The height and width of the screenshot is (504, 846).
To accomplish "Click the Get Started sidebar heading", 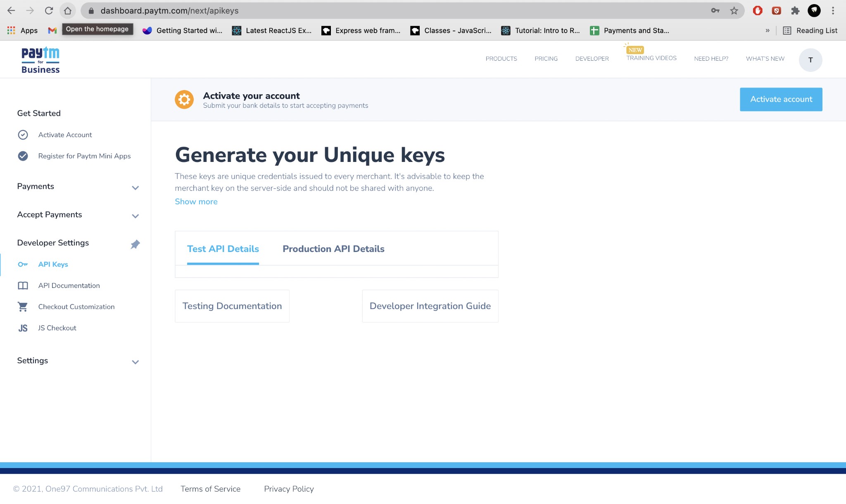I will [x=39, y=113].
